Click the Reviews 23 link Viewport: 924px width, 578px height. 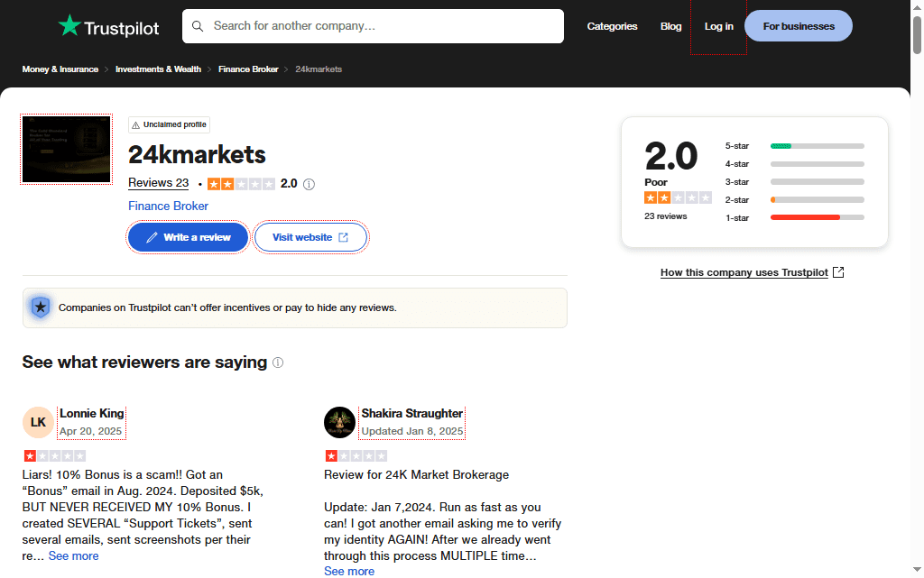click(x=159, y=183)
